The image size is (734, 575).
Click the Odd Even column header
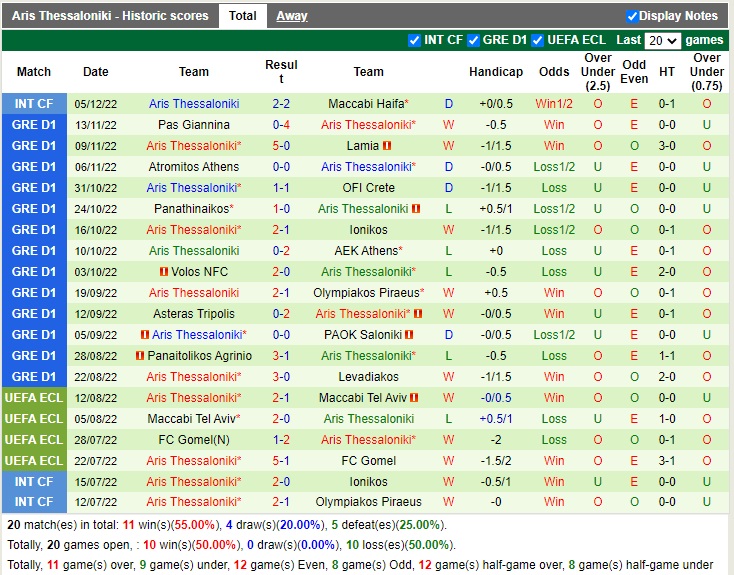pos(634,72)
